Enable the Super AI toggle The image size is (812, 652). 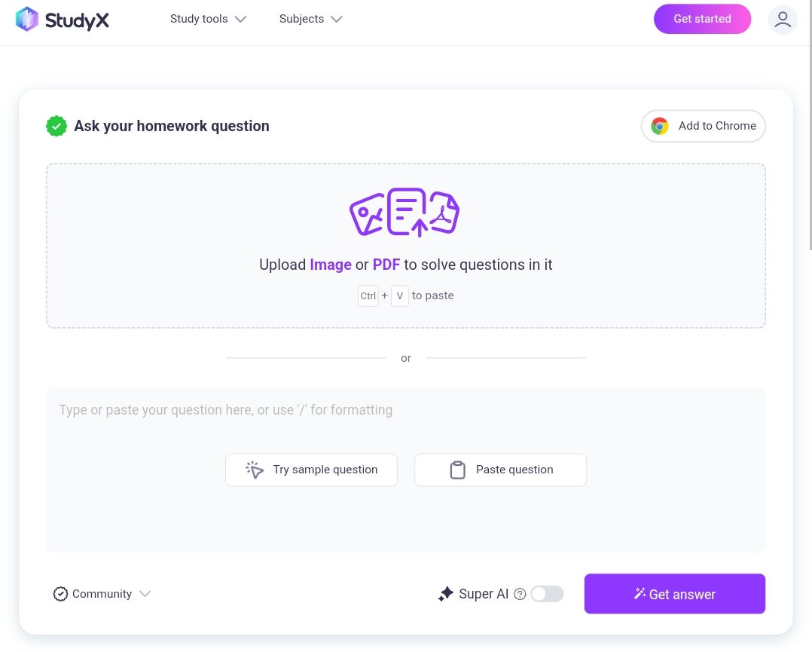pos(547,593)
